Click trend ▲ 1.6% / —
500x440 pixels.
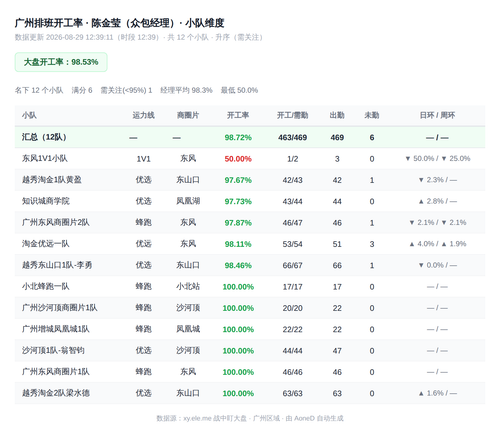point(437,393)
